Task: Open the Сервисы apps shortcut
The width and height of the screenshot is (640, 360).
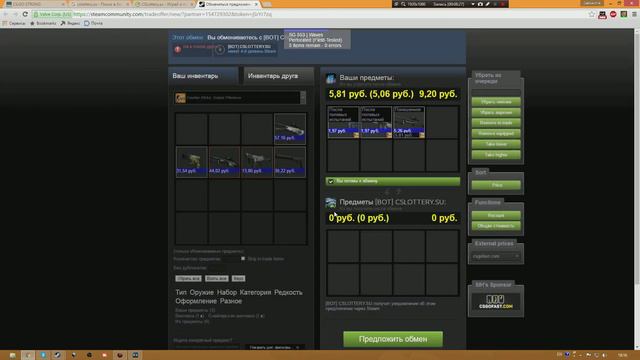Action: click(x=14, y=23)
